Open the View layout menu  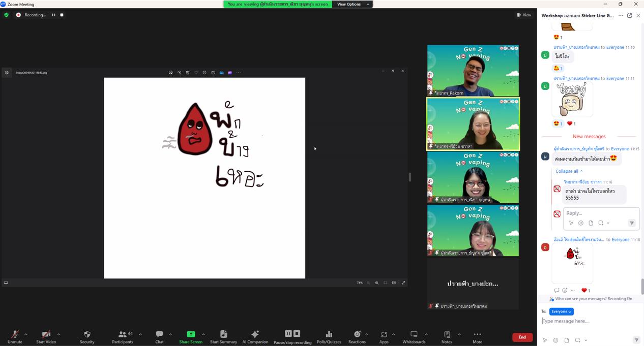coord(524,15)
